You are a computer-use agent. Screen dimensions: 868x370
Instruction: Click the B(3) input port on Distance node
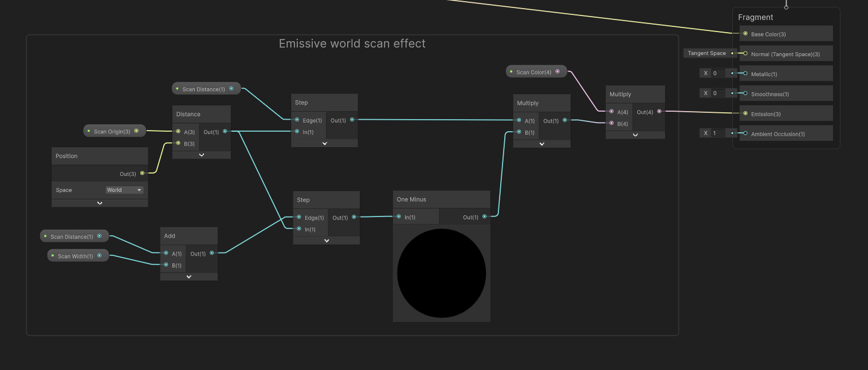tap(178, 143)
